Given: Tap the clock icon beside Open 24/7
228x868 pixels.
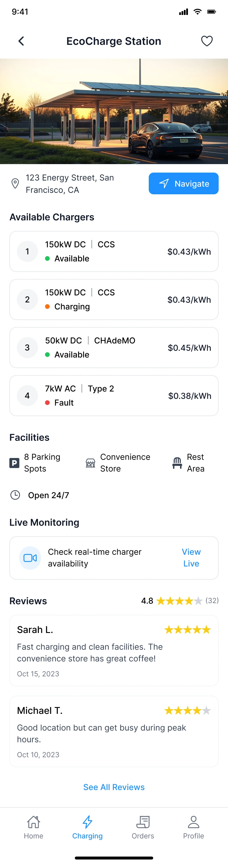Looking at the screenshot, I should tap(15, 495).
